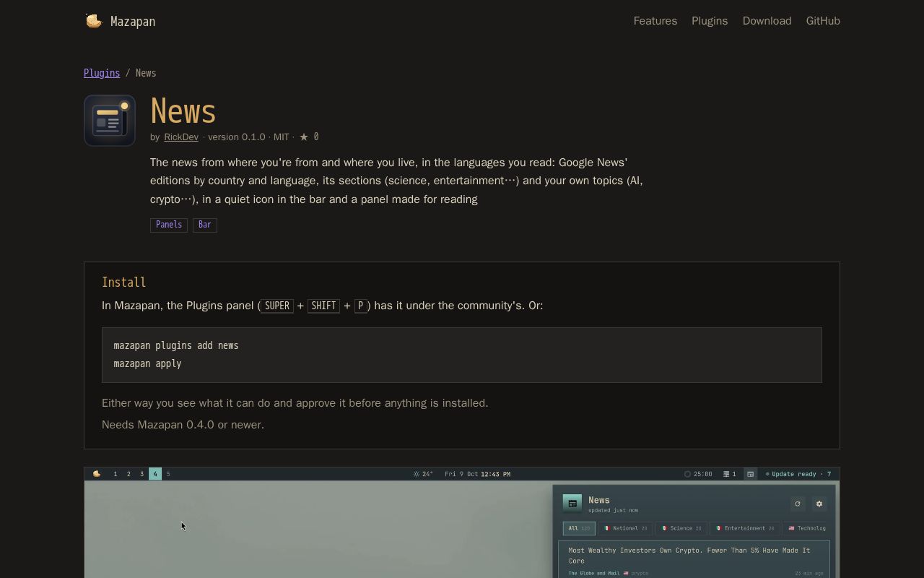Click the star rating next to MIT
The height and width of the screenshot is (578, 924).
[x=309, y=137]
